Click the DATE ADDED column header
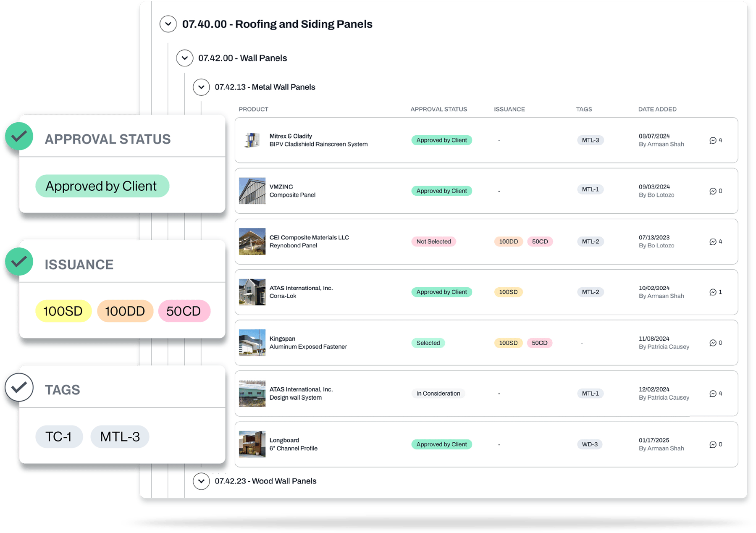Image resolution: width=756 pixels, height=533 pixels. tap(657, 109)
